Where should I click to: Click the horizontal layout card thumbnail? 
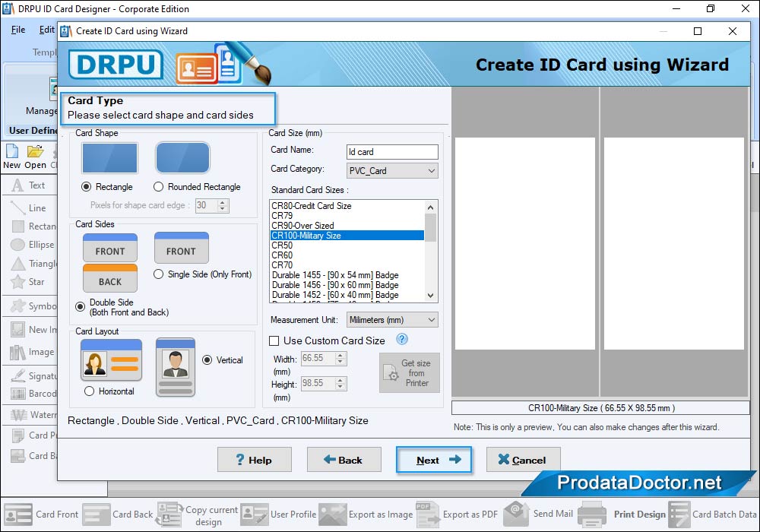coord(112,360)
